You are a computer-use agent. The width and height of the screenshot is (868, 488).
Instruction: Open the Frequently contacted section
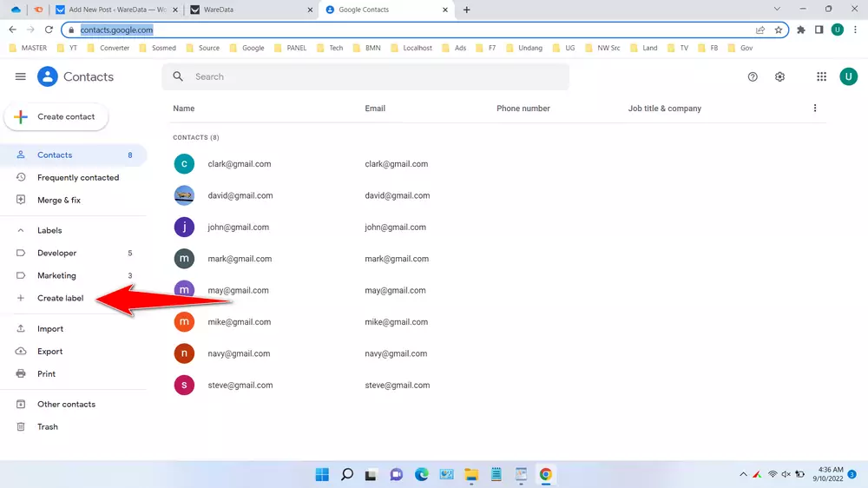point(77,178)
